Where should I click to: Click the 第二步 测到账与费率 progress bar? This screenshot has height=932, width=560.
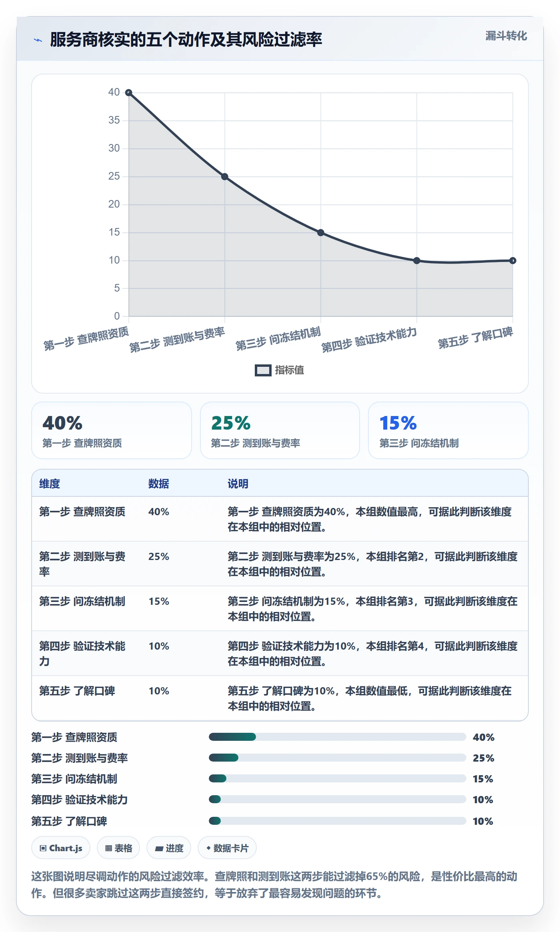(x=337, y=758)
